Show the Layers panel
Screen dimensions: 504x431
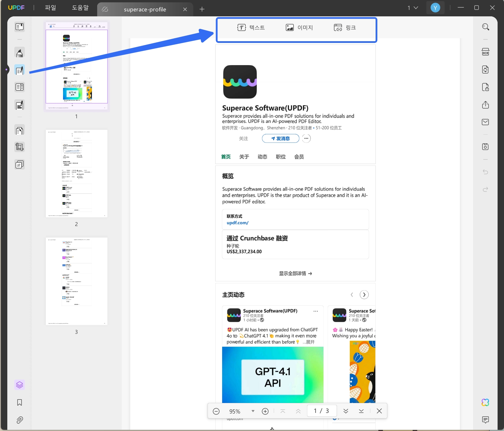20,385
